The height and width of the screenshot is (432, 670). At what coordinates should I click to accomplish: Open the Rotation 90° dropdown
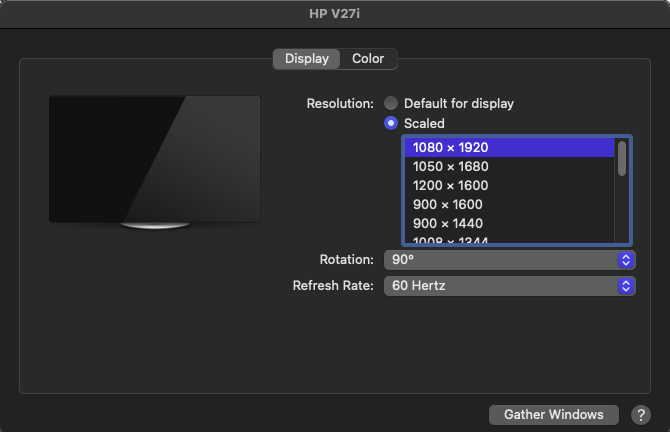[509, 260]
